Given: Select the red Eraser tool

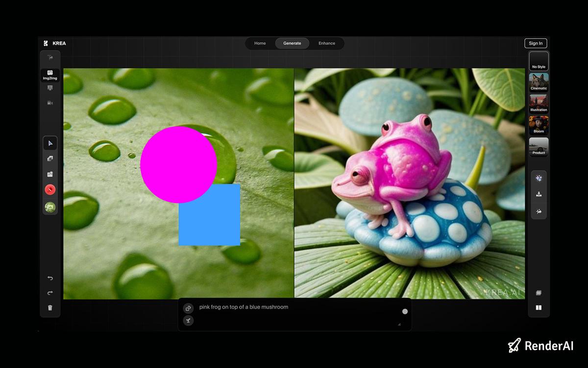Looking at the screenshot, I should point(50,189).
